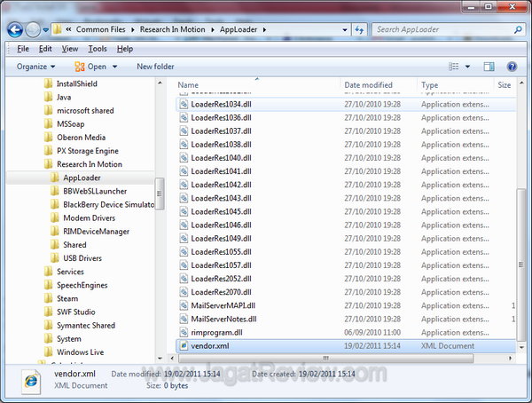Sort by Type column header
Image resolution: width=532 pixels, height=403 pixels.
429,85
